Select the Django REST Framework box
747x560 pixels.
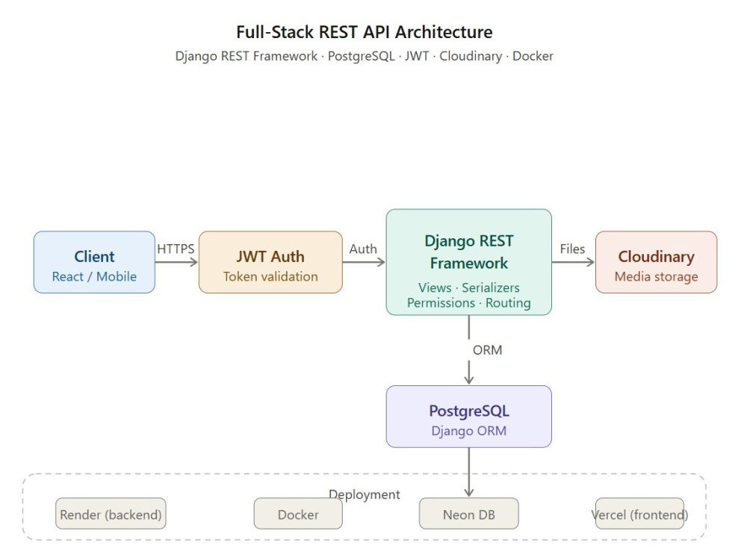[x=469, y=262]
